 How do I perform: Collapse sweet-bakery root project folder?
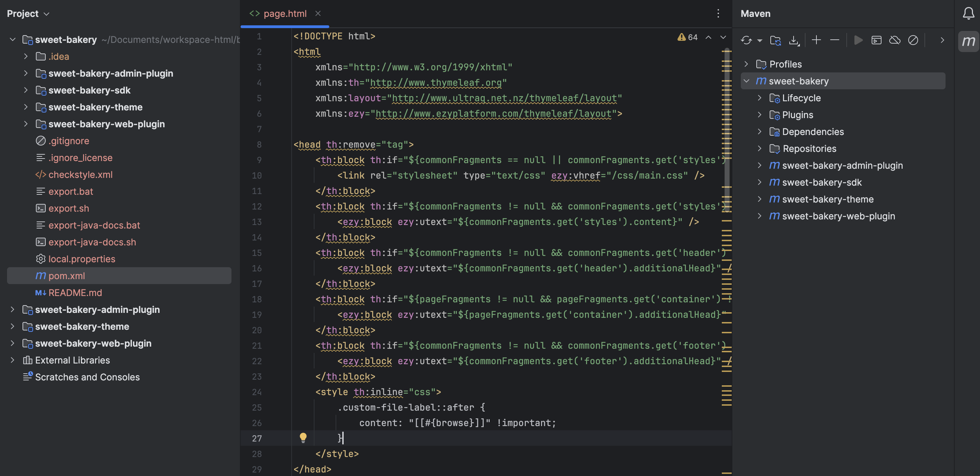tap(13, 39)
